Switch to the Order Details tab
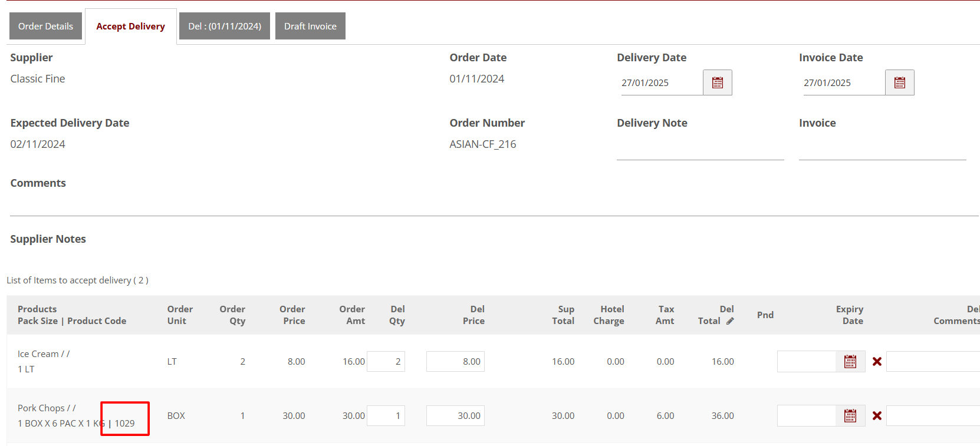This screenshot has height=446, width=980. coord(45,26)
